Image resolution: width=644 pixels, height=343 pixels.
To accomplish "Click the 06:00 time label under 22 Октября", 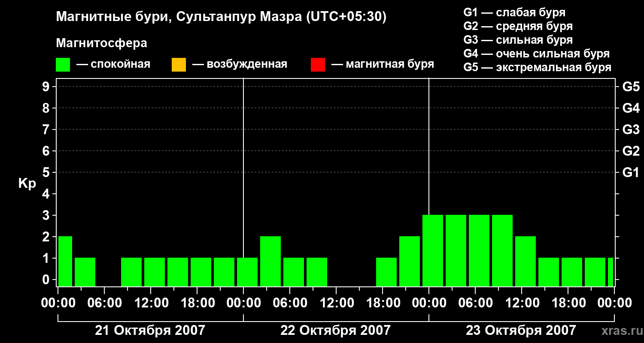I will [x=290, y=303].
